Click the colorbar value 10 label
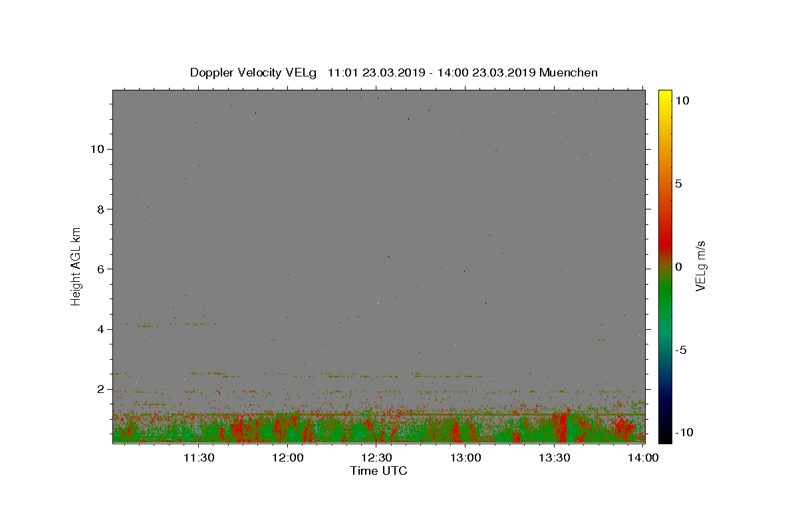This screenshot has height=532, width=798. tap(682, 100)
